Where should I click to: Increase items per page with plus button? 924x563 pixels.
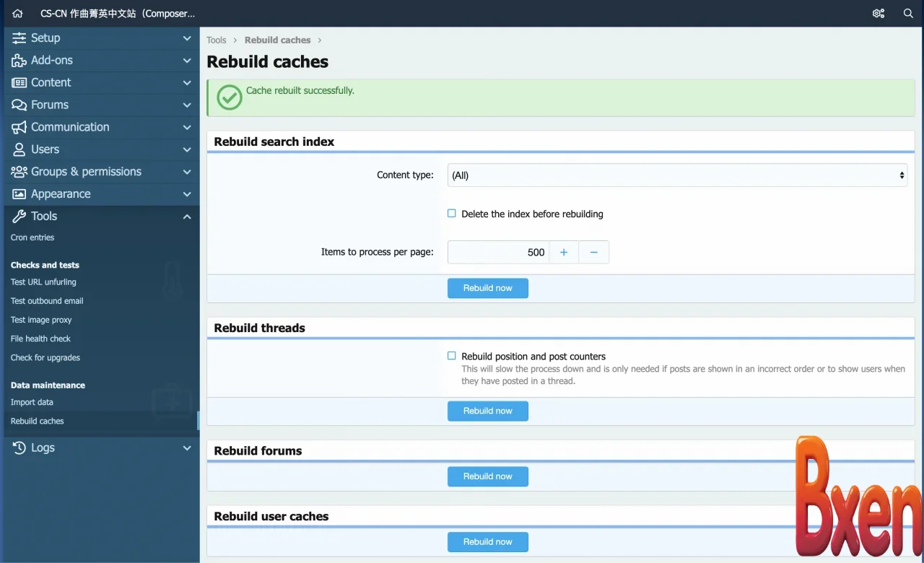pyautogui.click(x=564, y=253)
